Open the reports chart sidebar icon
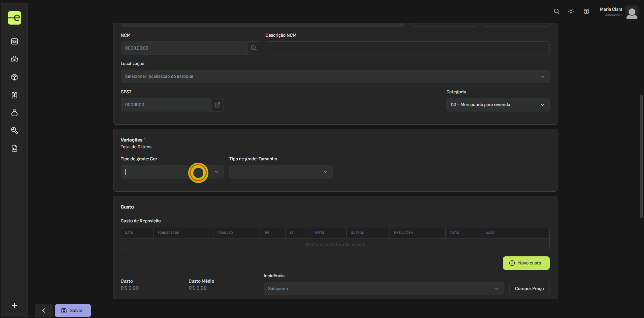 pyautogui.click(x=14, y=148)
